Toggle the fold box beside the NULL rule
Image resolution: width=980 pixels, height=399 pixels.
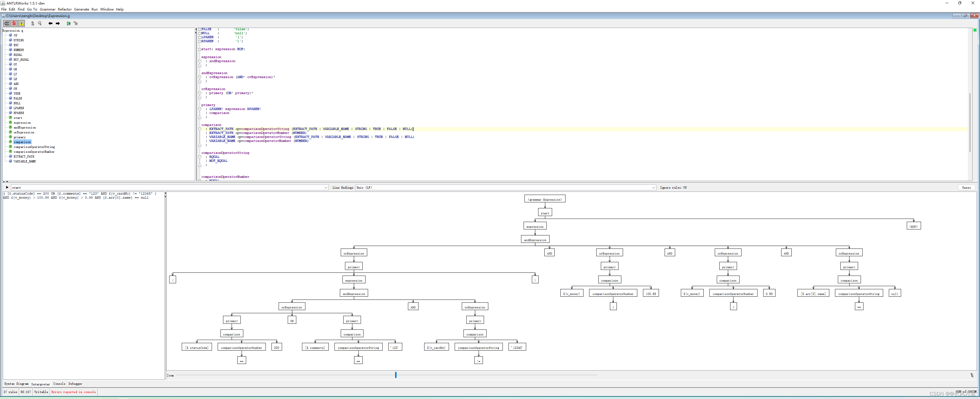[x=200, y=34]
